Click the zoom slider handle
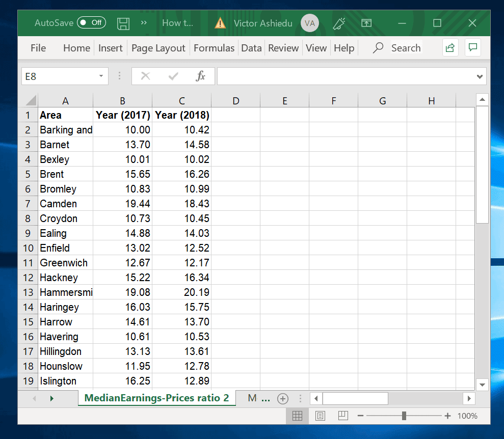The width and height of the screenshot is (504, 439). pos(404,416)
